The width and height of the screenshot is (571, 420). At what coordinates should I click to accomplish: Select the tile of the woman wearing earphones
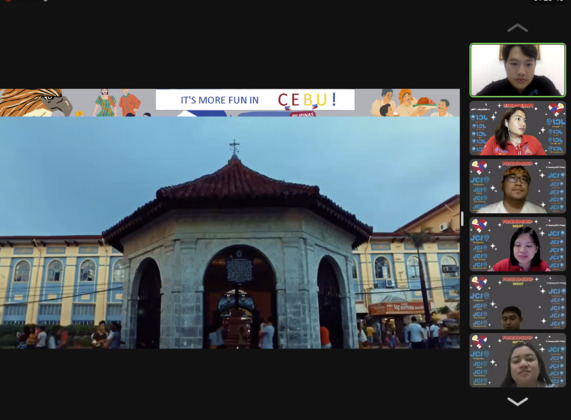(x=517, y=128)
